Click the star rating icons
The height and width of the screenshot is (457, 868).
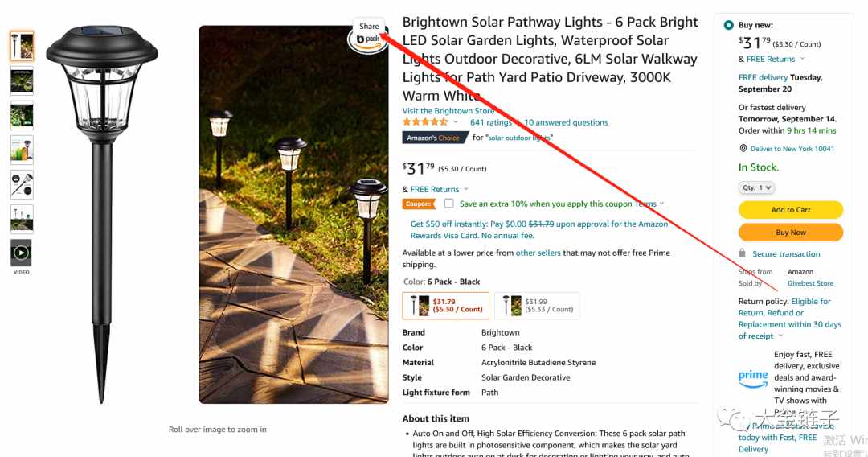point(425,122)
